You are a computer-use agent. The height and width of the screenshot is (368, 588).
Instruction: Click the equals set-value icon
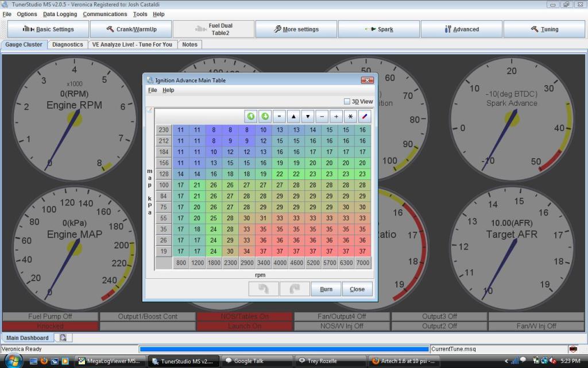coord(279,116)
